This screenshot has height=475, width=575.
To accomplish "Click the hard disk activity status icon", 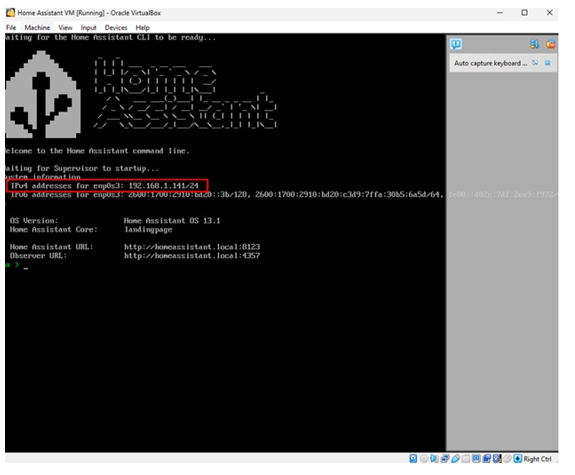I will point(413,458).
